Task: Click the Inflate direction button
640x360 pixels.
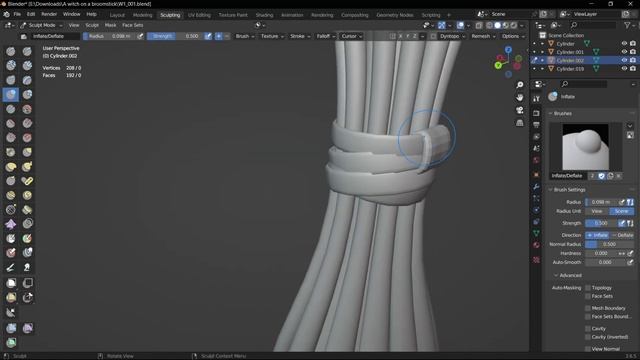Action: 598,236
